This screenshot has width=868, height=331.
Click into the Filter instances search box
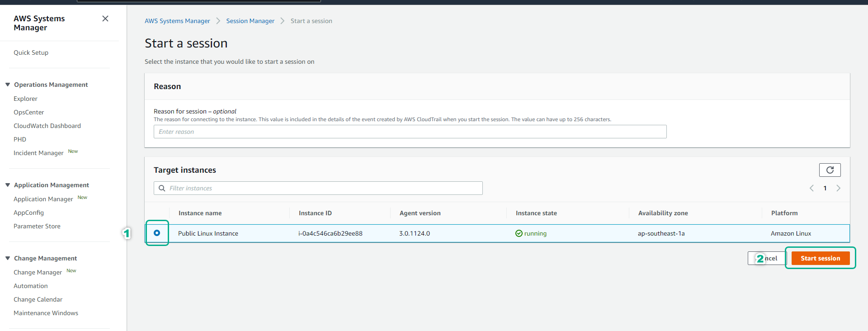(x=323, y=188)
